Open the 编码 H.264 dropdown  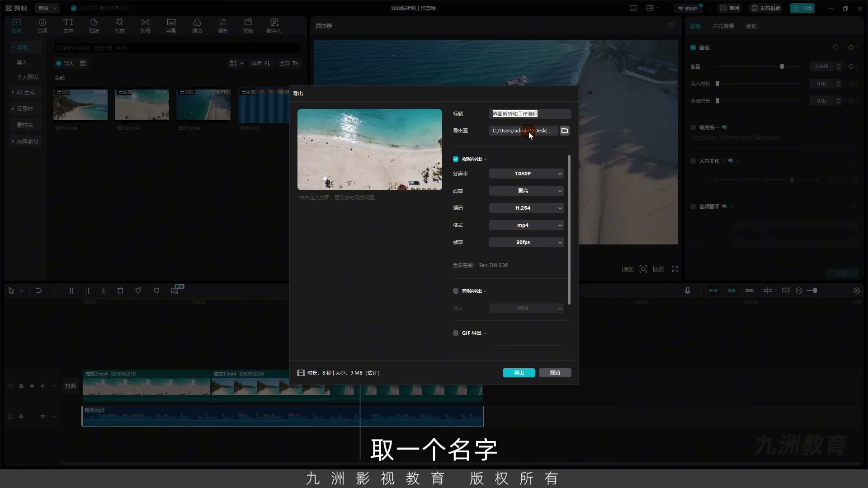pyautogui.click(x=527, y=208)
